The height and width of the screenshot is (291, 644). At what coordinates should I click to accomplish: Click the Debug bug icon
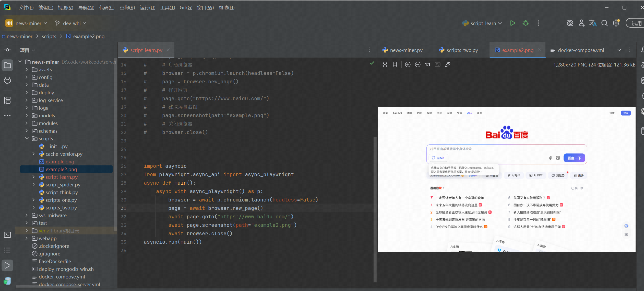(x=526, y=23)
